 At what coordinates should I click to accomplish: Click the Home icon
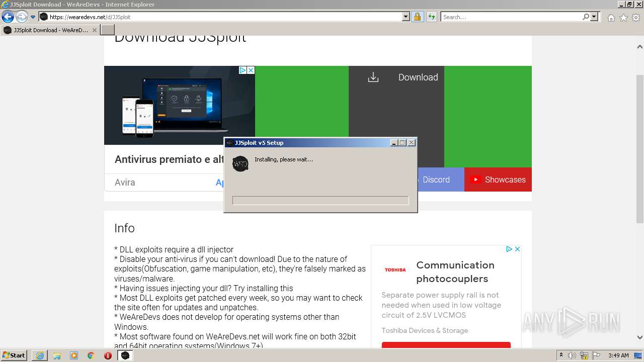pyautogui.click(x=611, y=18)
